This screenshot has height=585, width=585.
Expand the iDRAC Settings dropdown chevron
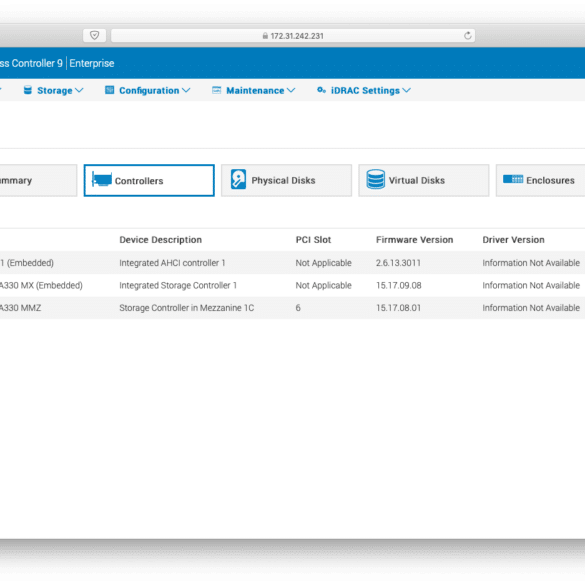[407, 90]
